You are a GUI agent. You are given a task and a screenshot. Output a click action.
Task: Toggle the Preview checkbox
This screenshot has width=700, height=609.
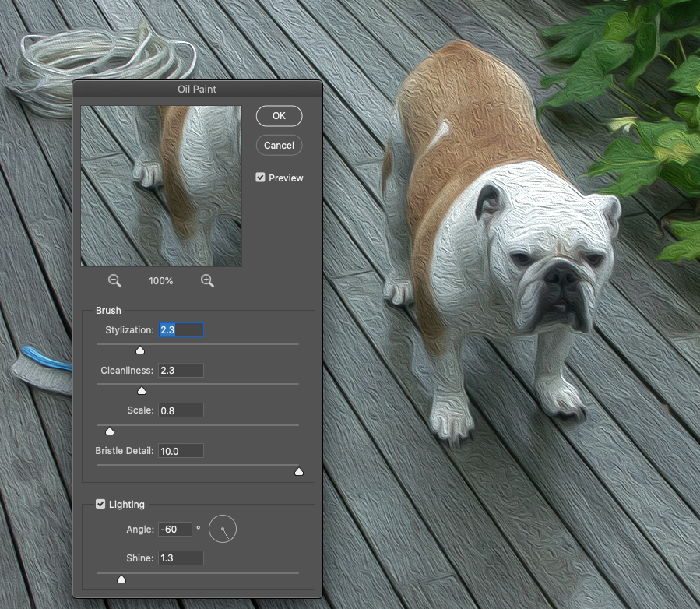[x=260, y=178]
